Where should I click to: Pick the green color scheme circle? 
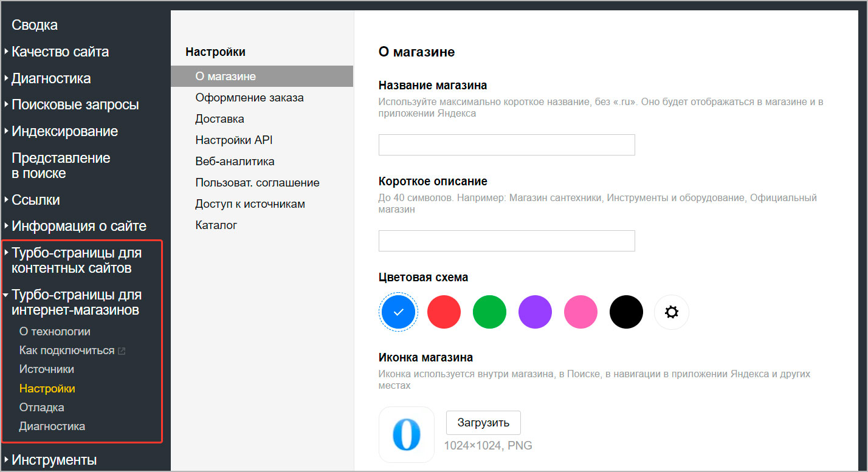tap(489, 312)
